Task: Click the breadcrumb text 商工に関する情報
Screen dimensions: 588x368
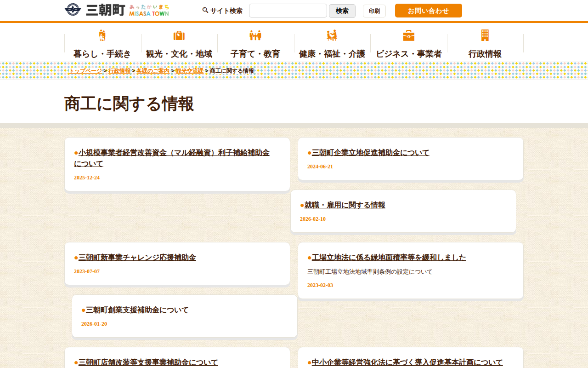Action: [x=232, y=71]
